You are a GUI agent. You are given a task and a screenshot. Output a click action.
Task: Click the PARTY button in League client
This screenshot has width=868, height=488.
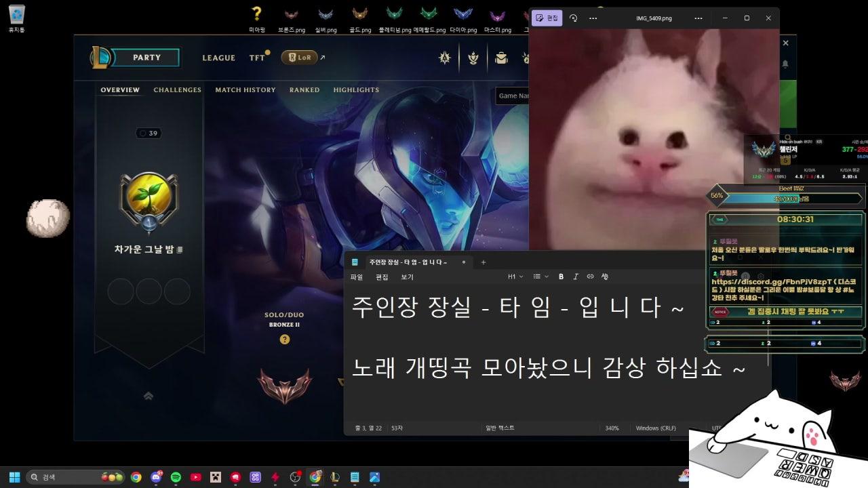point(146,58)
